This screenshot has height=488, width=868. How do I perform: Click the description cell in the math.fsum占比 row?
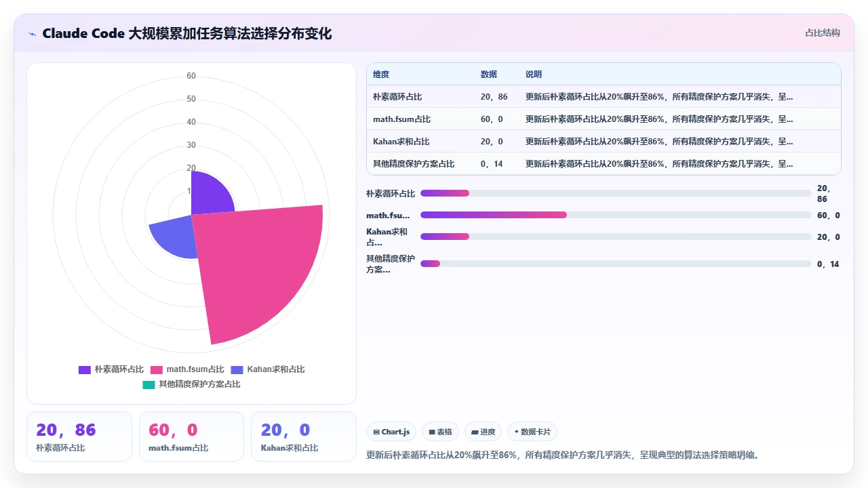[659, 119]
